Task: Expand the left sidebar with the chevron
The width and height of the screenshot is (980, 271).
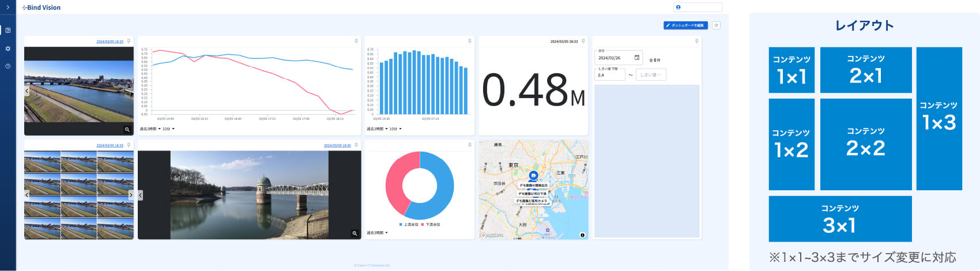Action: point(7,7)
